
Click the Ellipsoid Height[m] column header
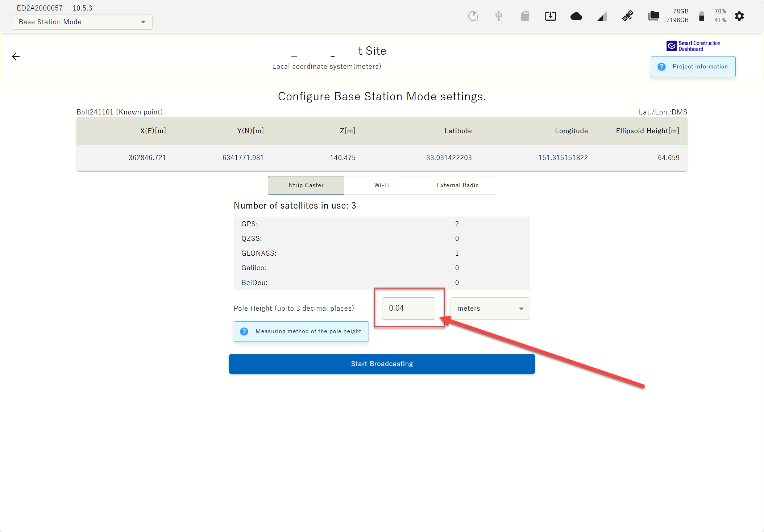point(648,131)
